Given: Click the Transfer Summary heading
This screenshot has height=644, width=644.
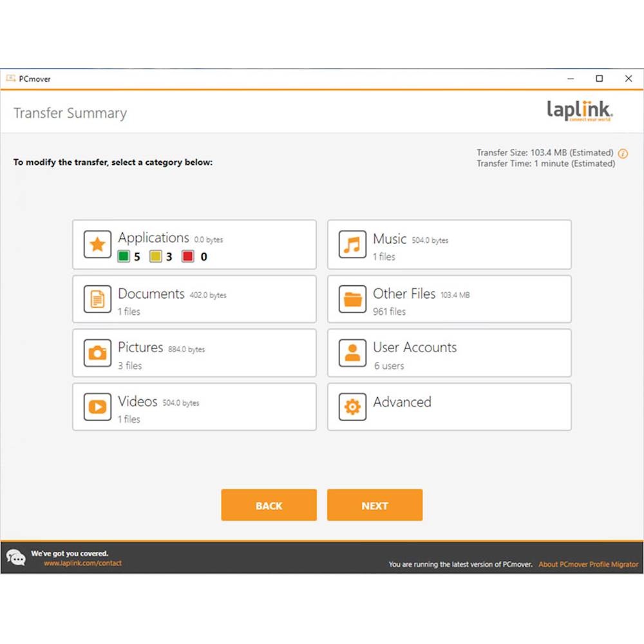Looking at the screenshot, I should (x=70, y=113).
